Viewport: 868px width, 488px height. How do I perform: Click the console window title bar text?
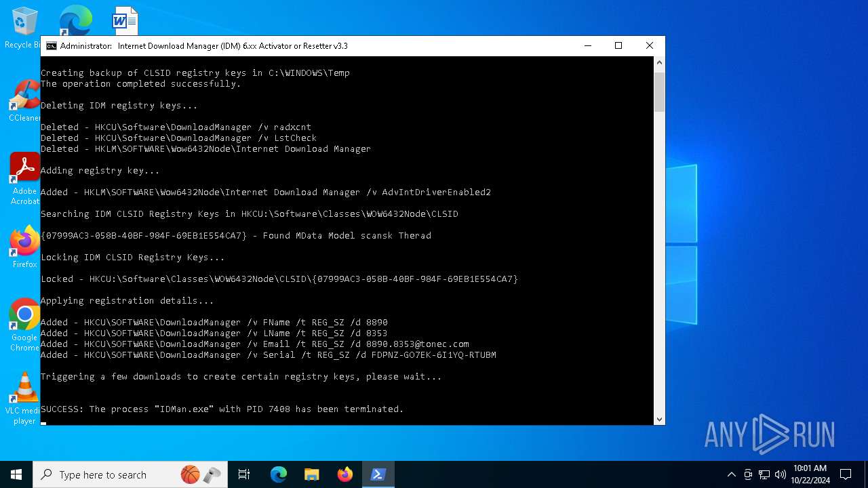tap(203, 46)
